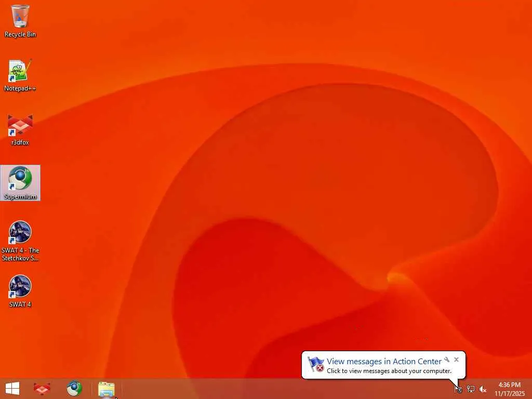532x399 pixels.
Task: Launch Supermium from the taskbar
Action: point(74,389)
